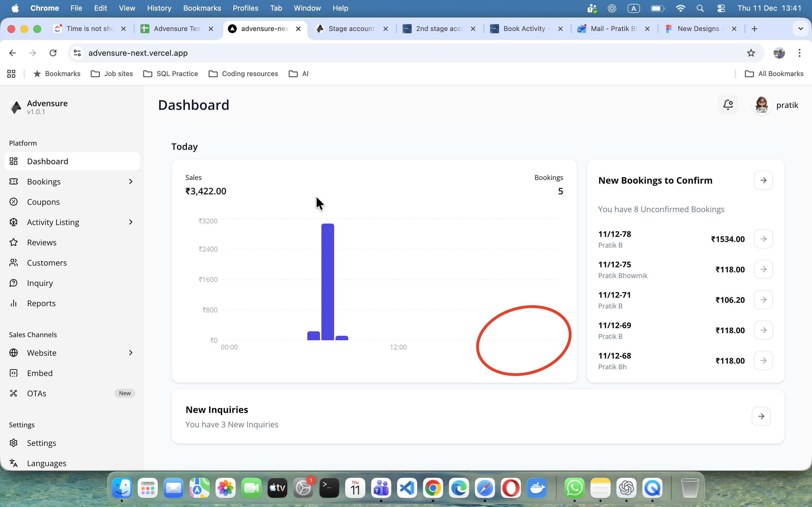Click the Embed sidebar icon
The image size is (812, 507).
tap(14, 373)
